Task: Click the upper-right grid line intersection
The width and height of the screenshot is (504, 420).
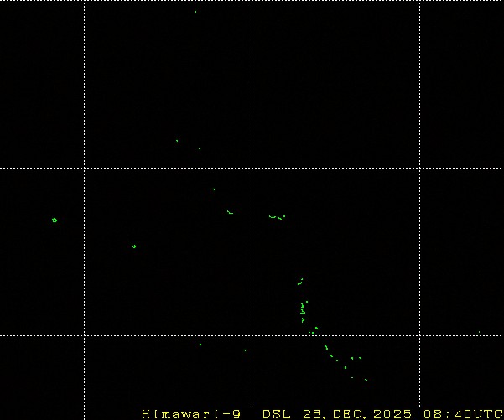Action: [x=420, y=168]
